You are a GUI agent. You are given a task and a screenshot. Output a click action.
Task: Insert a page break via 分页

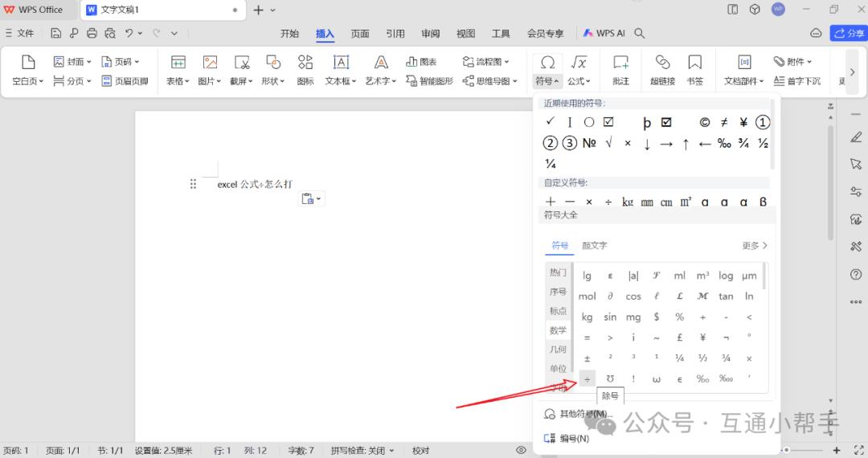pos(72,81)
